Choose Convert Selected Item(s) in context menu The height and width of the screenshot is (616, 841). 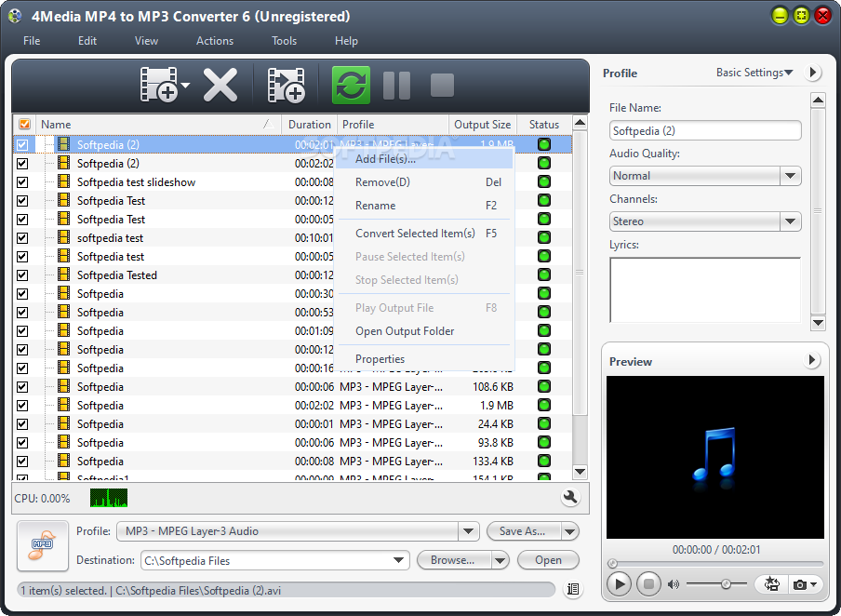(423, 233)
